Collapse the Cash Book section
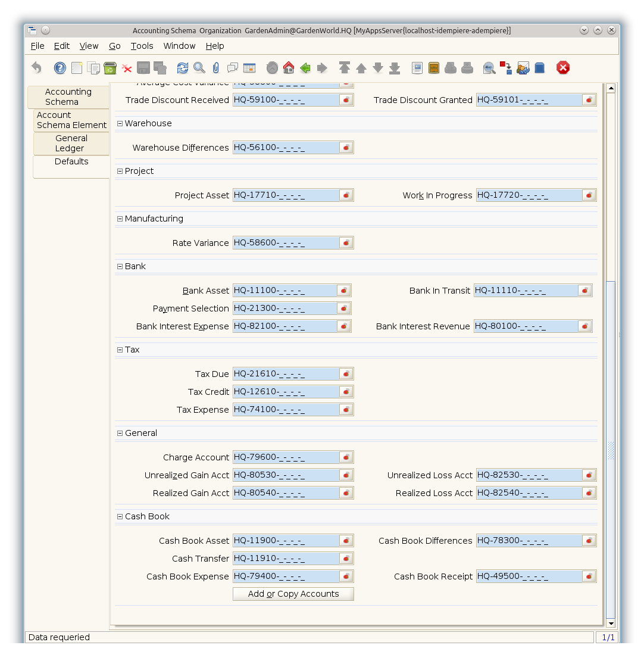 coord(120,517)
